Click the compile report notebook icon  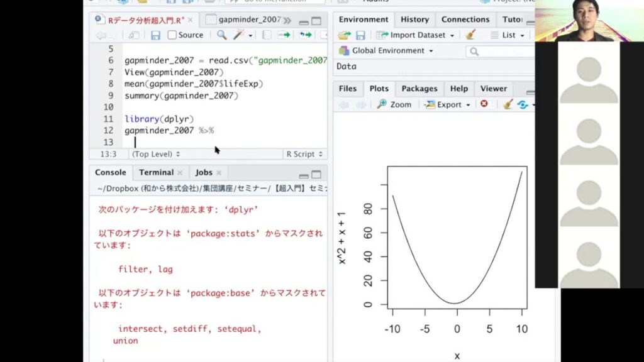(x=267, y=35)
